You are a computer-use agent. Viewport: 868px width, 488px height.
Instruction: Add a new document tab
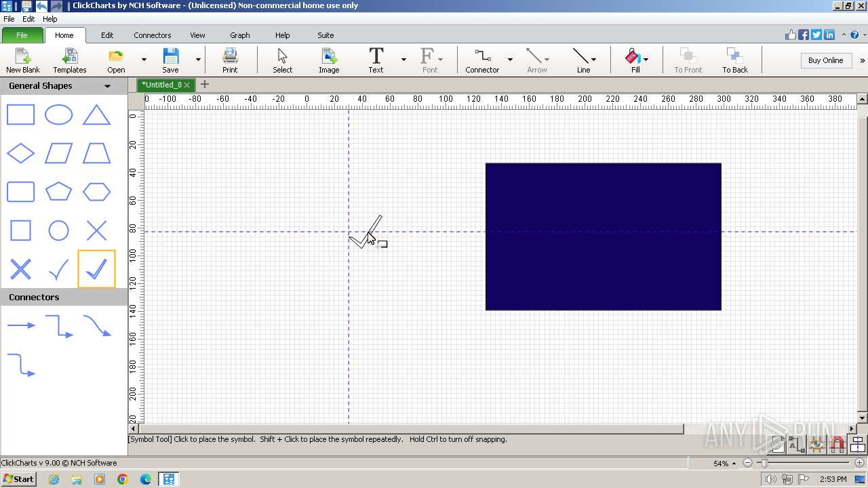[x=204, y=84]
